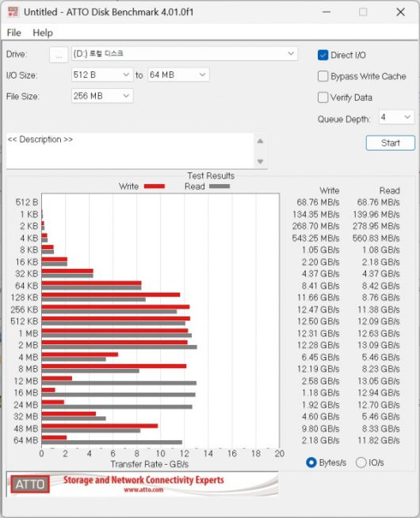Select the Bytes/s radio button
Viewport: 420px width, 518px height.
coord(311,462)
